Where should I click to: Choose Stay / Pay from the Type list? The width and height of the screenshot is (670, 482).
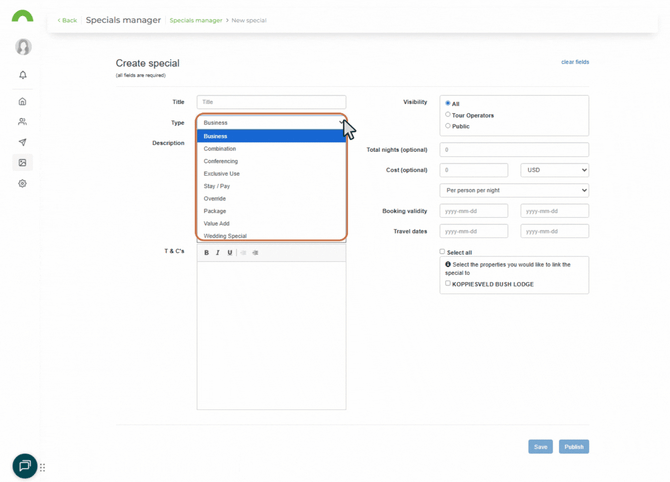217,186
